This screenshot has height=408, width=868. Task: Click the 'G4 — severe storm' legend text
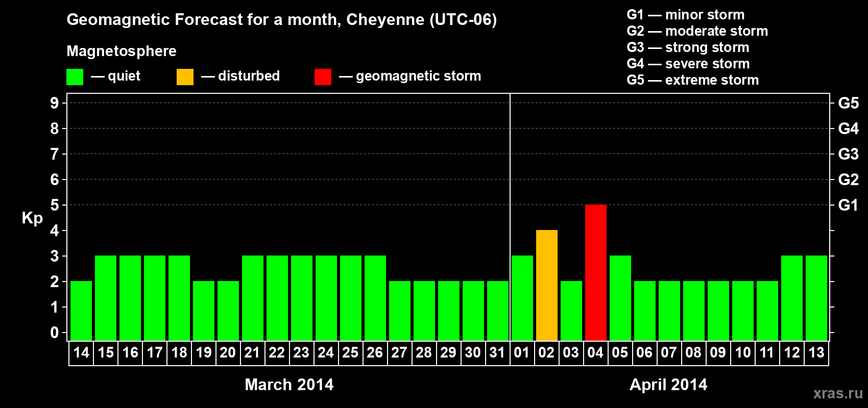(688, 64)
